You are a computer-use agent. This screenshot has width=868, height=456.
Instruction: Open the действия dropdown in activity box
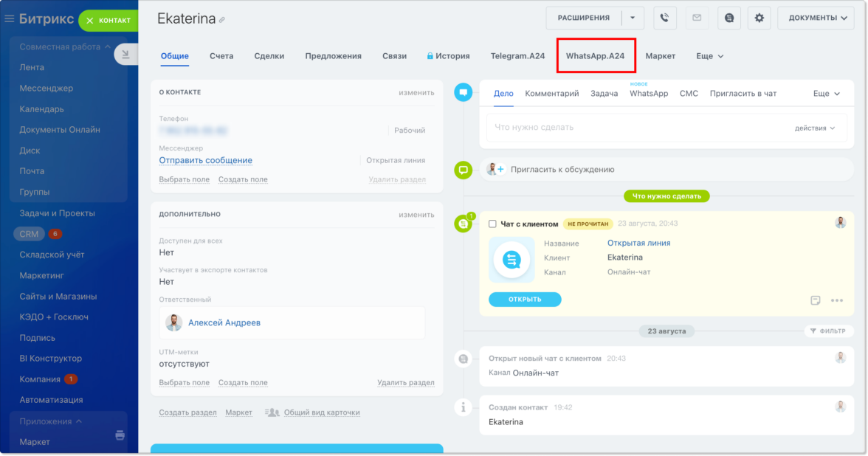click(x=815, y=128)
